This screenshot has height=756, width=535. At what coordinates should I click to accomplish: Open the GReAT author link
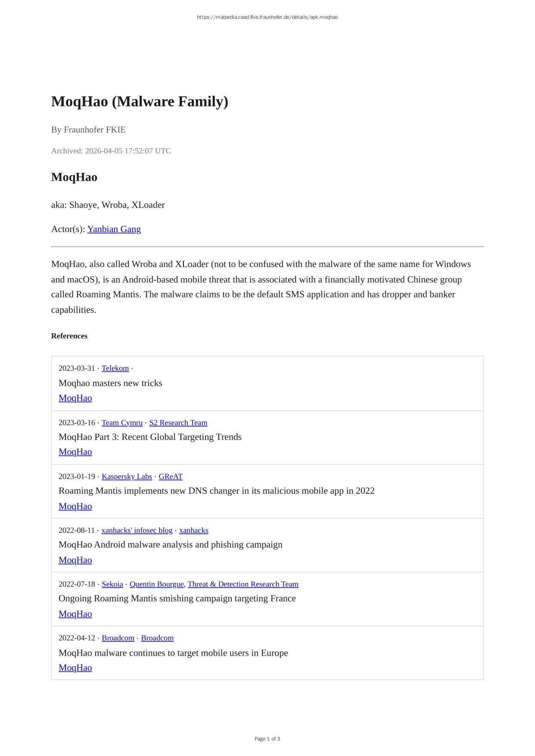click(171, 477)
